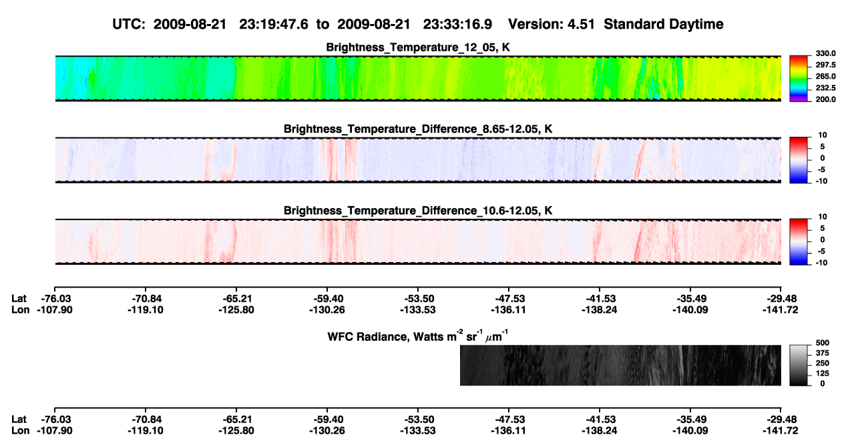Click latitude -29.48 on the bottom axis
868x445 pixels.
click(x=781, y=419)
